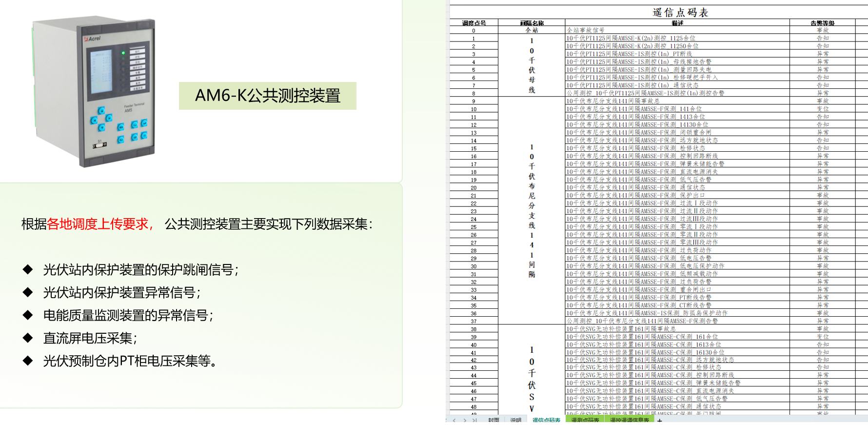Click the AM5SE-C保测_远方就地状态 cell
This screenshot has height=425, width=868.
(x=677, y=360)
